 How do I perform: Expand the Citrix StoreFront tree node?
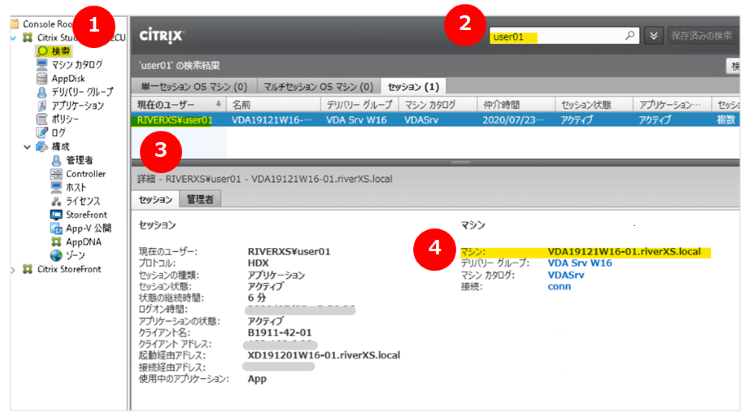pos(13,270)
